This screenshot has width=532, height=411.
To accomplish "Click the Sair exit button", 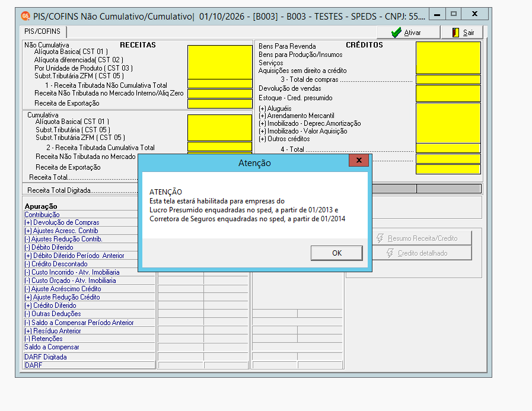I will point(463,33).
